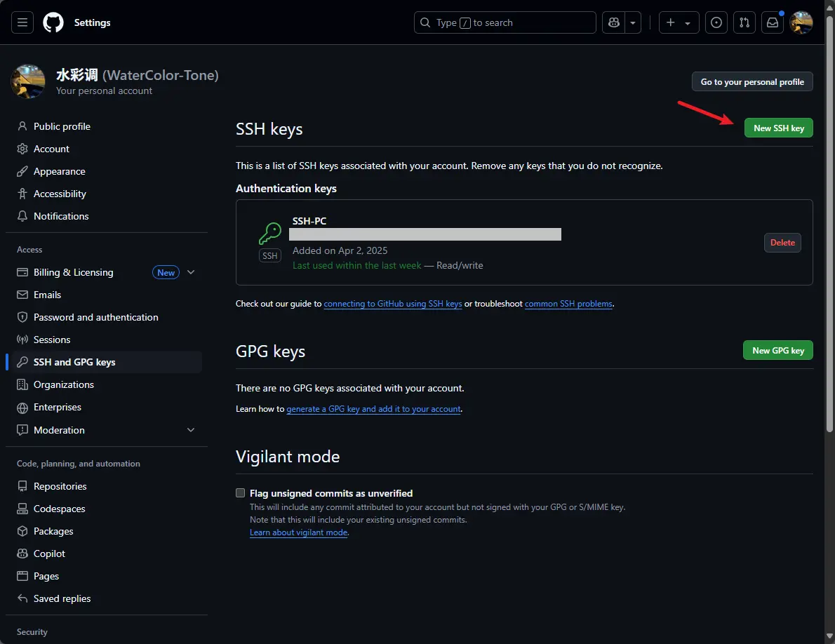Open the notifications inbox icon
Image resolution: width=835 pixels, height=644 pixels.
click(x=772, y=22)
